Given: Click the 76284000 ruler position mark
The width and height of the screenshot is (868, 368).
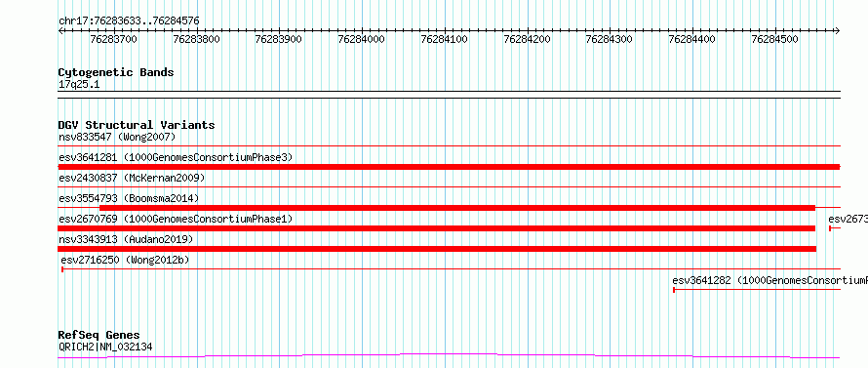Looking at the screenshot, I should coord(362,39).
